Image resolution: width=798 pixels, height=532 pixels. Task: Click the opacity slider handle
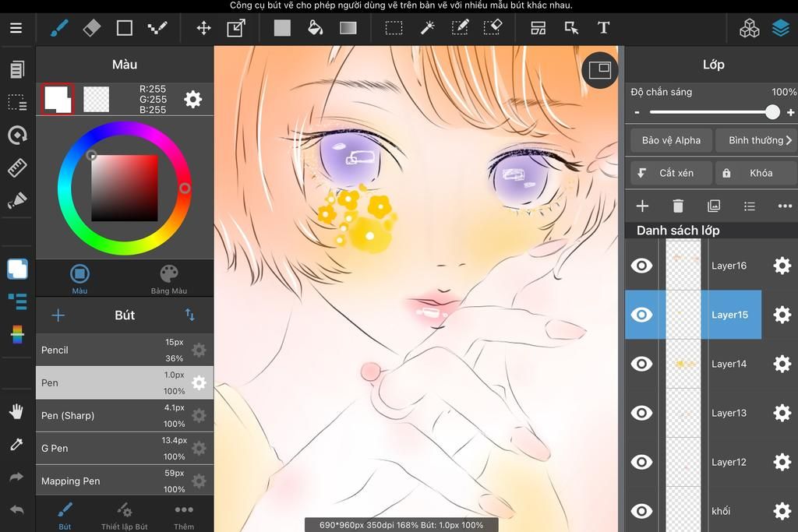pyautogui.click(x=772, y=112)
